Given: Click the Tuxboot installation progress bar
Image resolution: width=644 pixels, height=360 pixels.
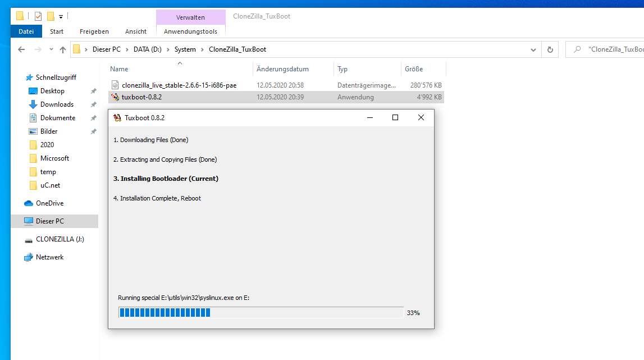Looking at the screenshot, I should pyautogui.click(x=261, y=313).
